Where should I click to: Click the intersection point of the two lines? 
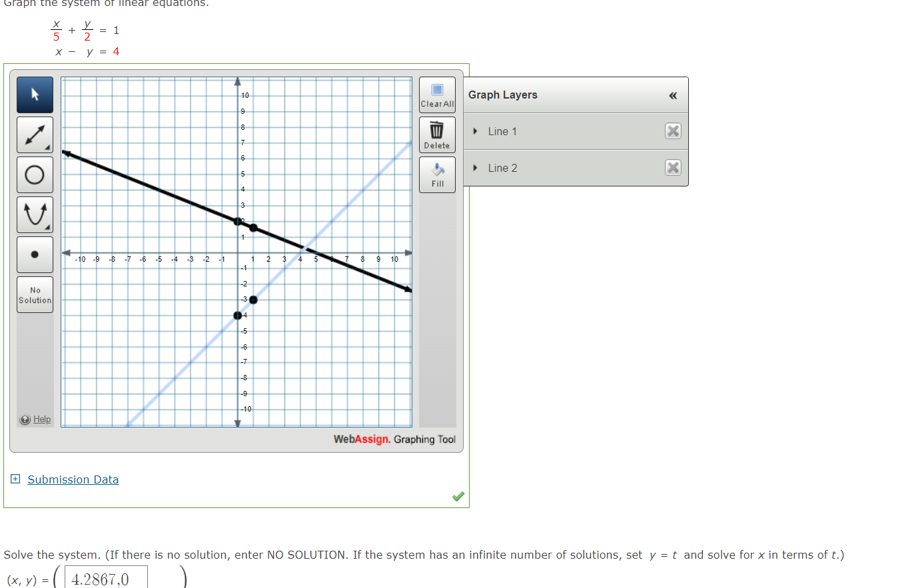[x=305, y=248]
